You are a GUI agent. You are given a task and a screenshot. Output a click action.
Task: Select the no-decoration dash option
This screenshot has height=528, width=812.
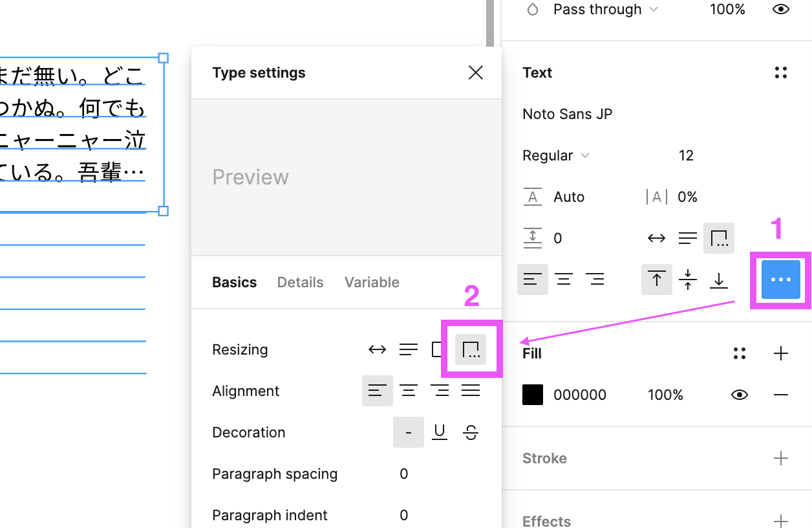(409, 432)
